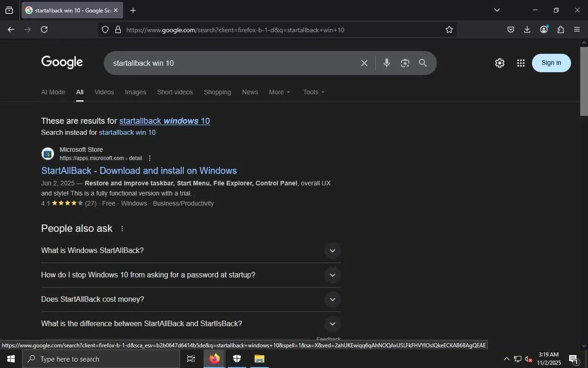
Task: Switch to News results tab
Action: point(250,92)
